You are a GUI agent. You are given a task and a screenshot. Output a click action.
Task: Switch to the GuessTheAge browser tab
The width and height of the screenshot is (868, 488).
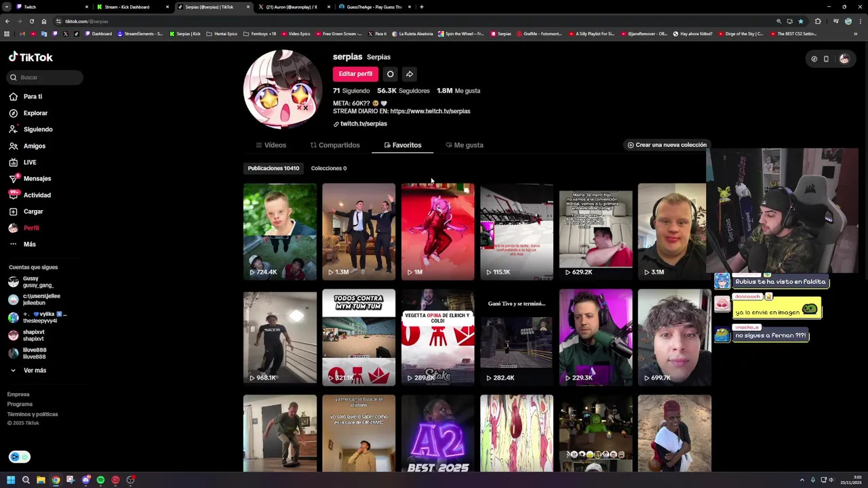pos(375,7)
